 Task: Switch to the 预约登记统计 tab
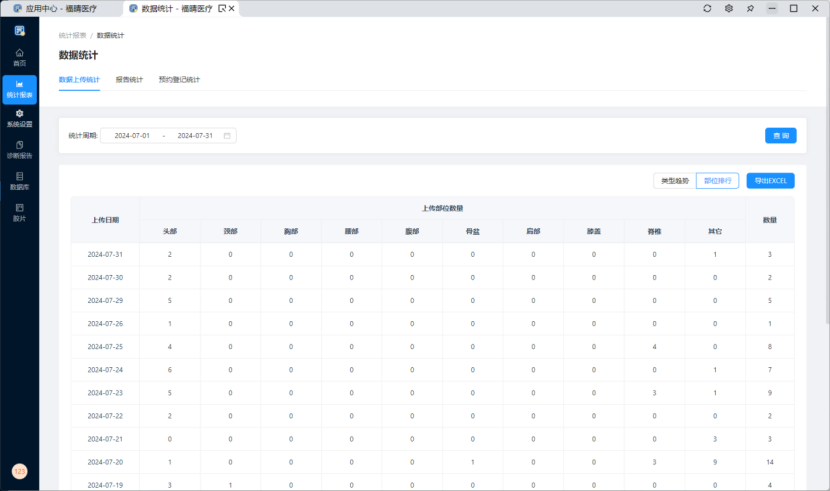[179, 79]
